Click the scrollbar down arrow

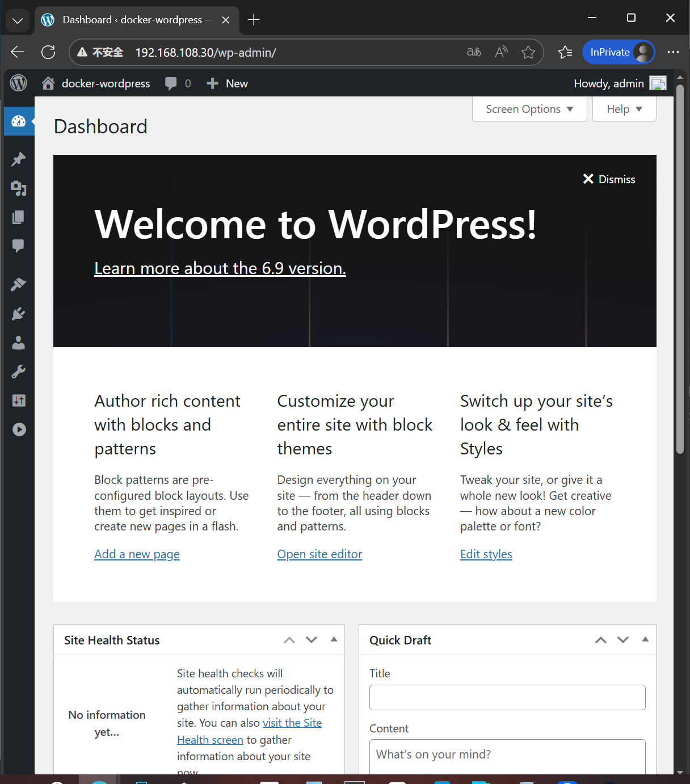click(x=680, y=772)
